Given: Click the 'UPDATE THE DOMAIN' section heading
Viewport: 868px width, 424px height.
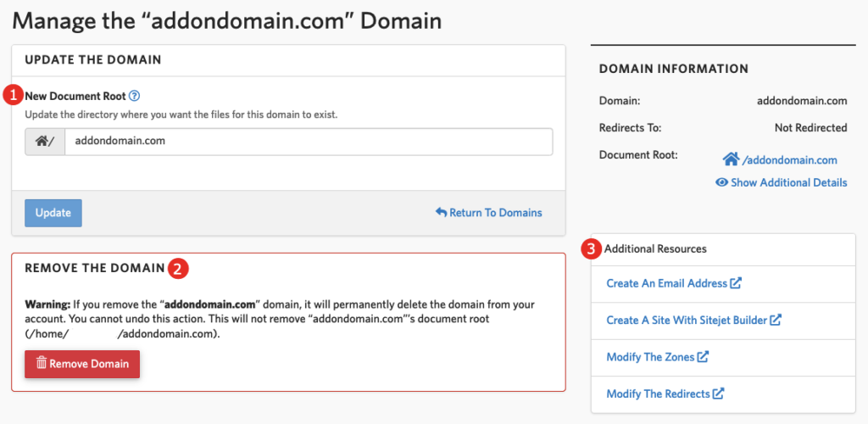Looking at the screenshot, I should (x=93, y=59).
